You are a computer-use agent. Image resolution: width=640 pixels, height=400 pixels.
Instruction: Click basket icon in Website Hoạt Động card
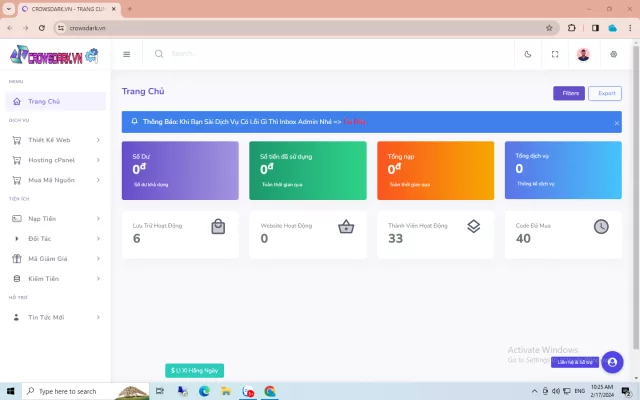click(346, 227)
